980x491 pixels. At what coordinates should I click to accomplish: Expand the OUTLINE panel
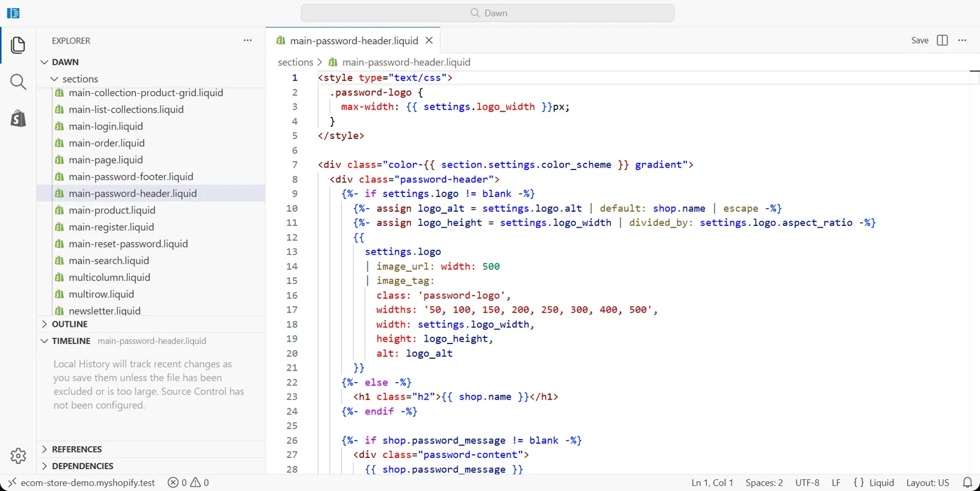[x=44, y=324]
